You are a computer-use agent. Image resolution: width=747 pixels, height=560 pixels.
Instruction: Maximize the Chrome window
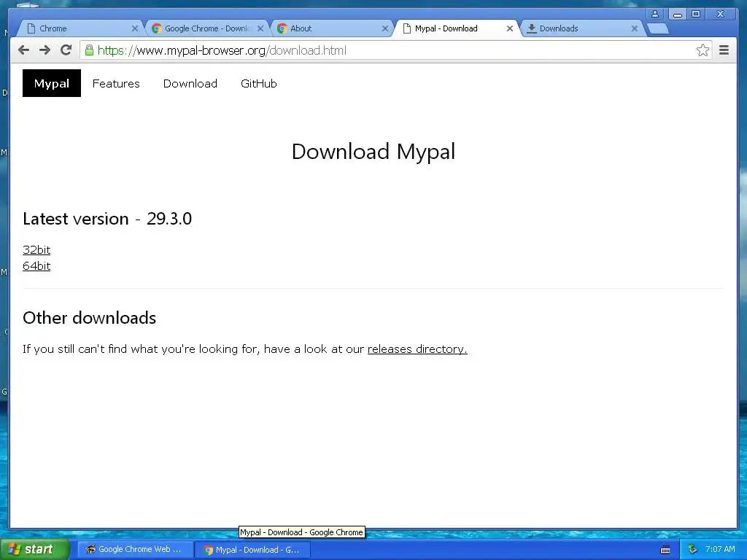pyautogui.click(x=695, y=14)
